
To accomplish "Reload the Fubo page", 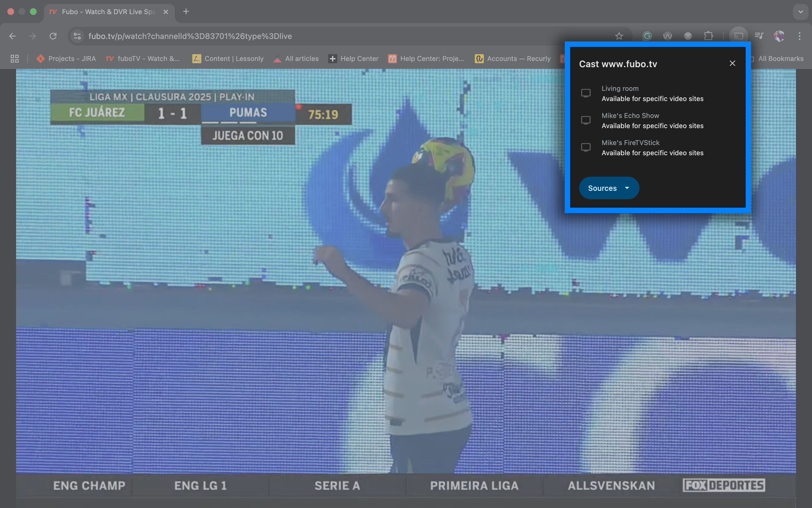I will (53, 36).
